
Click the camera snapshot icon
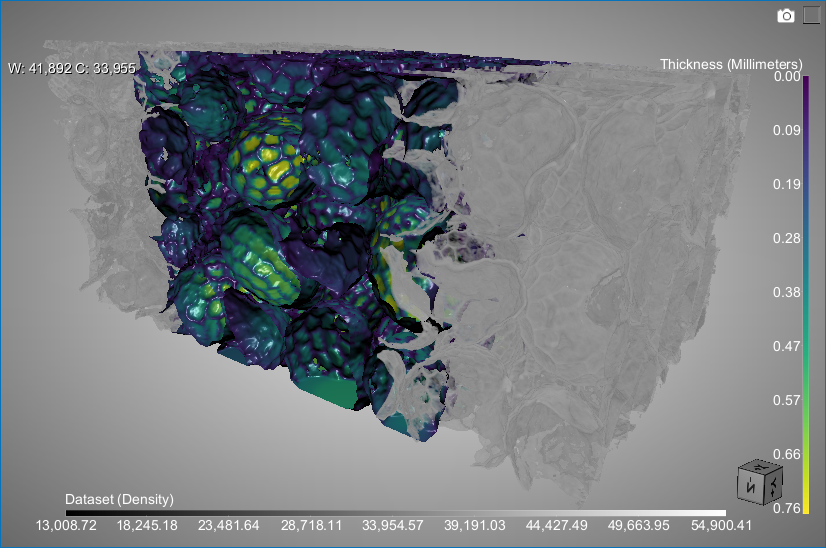(786, 15)
